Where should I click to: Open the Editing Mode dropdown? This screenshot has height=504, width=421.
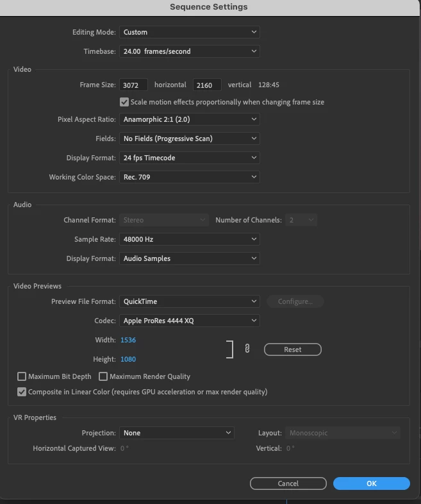point(190,32)
